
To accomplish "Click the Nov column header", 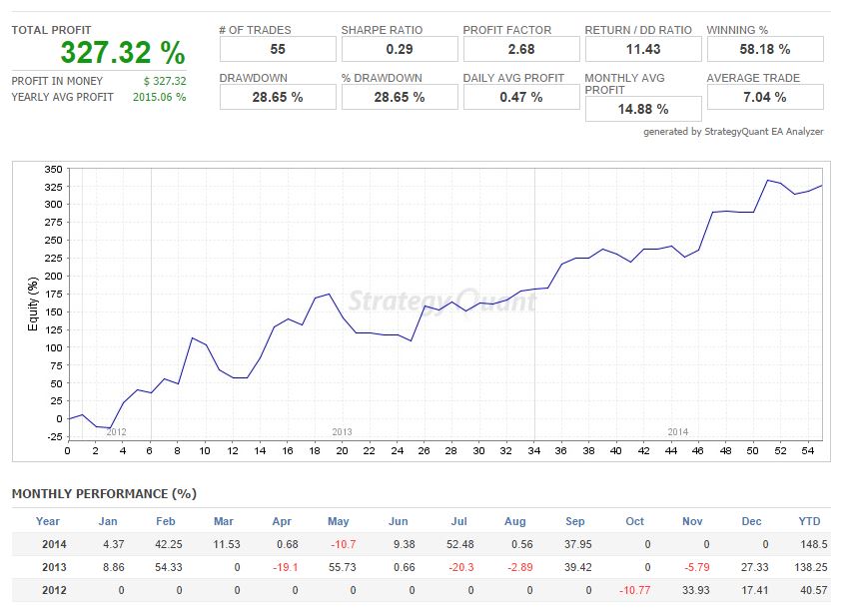I will pos(692,521).
